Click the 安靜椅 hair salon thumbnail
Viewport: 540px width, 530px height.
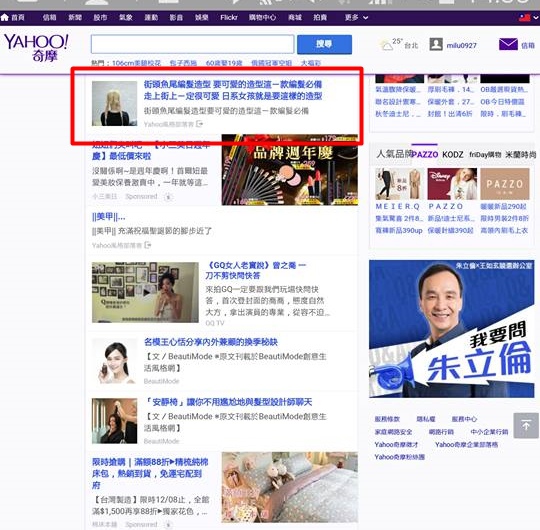coord(114,421)
